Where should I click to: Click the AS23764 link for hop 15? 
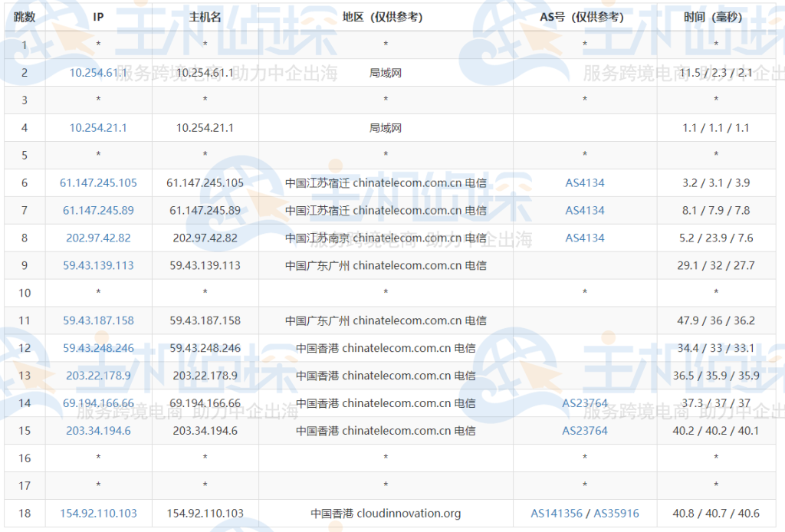coord(585,430)
